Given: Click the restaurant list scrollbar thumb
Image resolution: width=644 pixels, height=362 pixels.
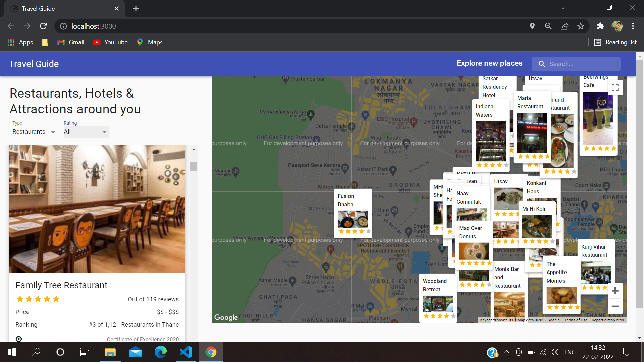Looking at the screenshot, I should tap(194, 166).
